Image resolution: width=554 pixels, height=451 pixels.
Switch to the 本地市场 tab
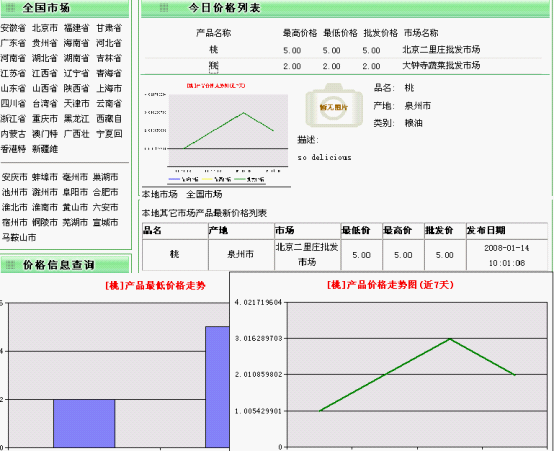coord(160,194)
